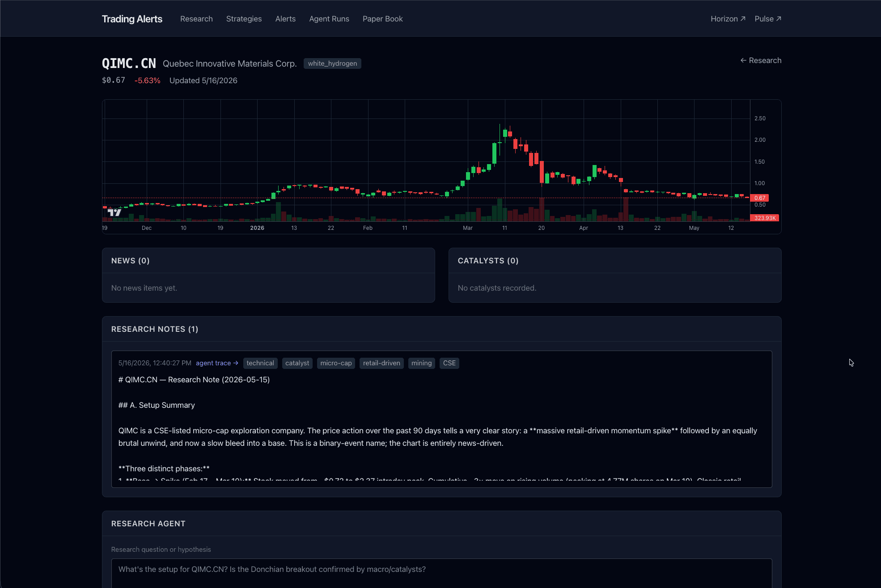Open the agent trace link
Image resolution: width=881 pixels, height=588 pixels.
click(217, 363)
